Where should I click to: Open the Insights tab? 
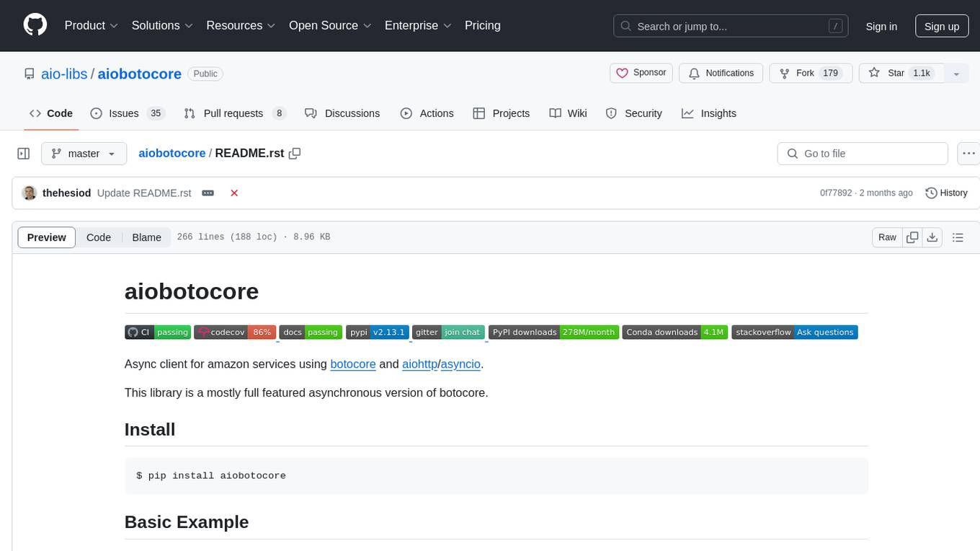(709, 113)
